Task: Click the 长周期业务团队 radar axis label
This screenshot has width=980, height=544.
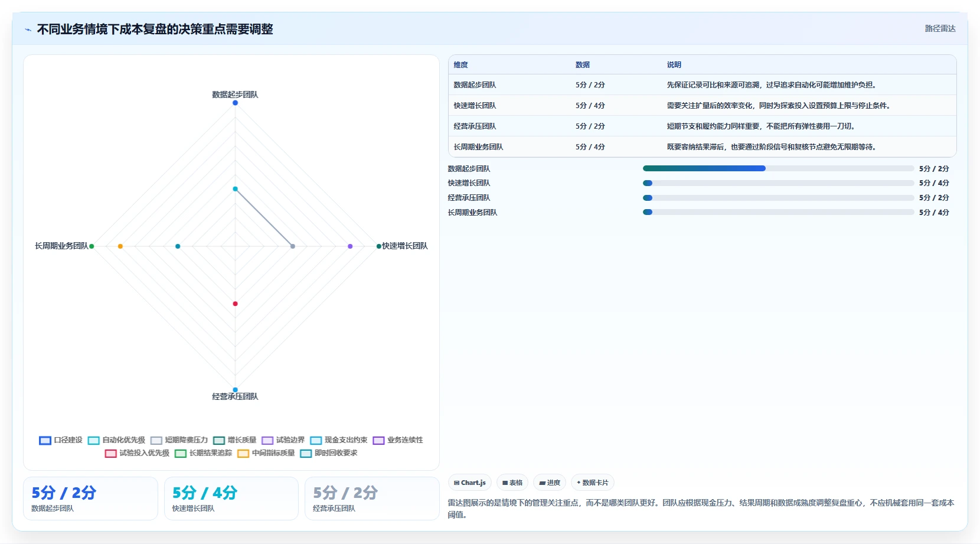Action: pos(61,246)
